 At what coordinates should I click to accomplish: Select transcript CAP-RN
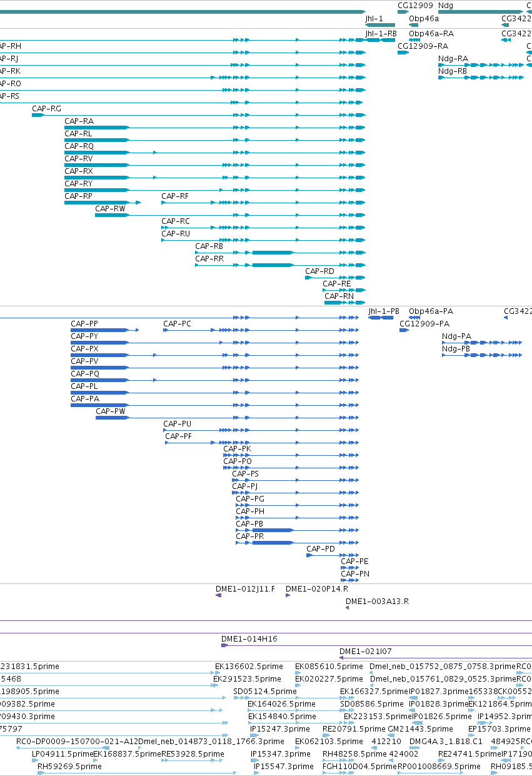[339, 296]
